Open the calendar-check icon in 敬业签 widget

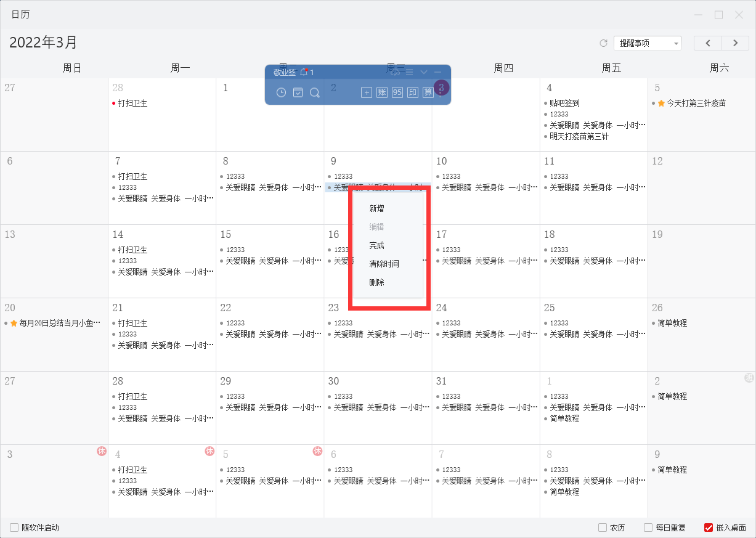[x=298, y=92]
